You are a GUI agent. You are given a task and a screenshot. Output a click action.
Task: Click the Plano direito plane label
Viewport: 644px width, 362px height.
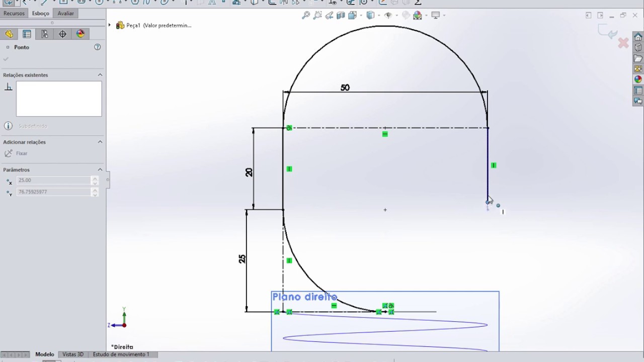305,297
